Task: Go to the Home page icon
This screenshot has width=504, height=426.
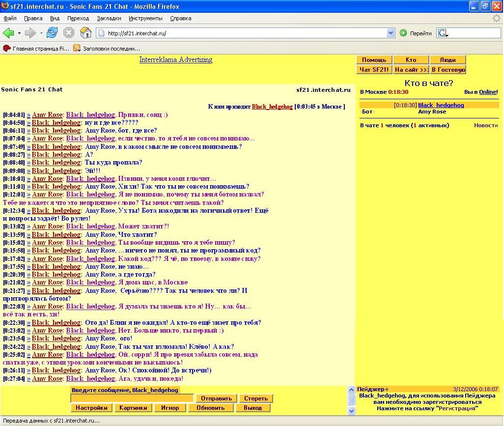Action: coord(85,33)
